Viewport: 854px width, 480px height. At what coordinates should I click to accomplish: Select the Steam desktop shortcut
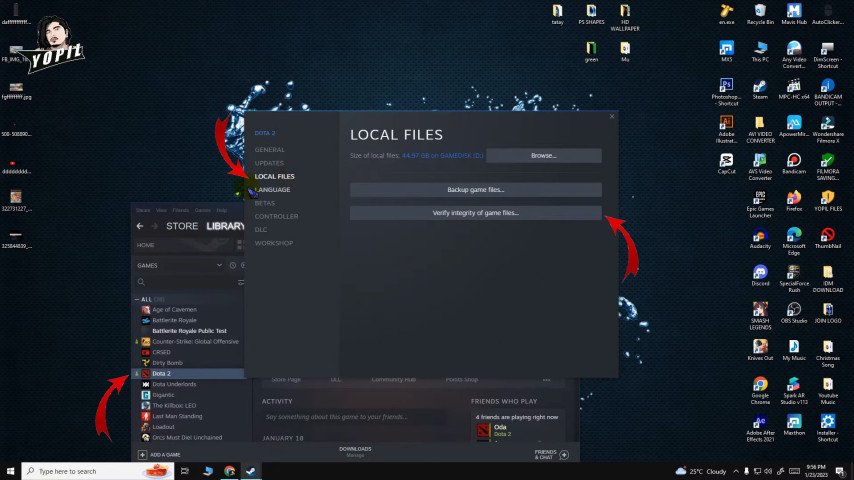[760, 90]
